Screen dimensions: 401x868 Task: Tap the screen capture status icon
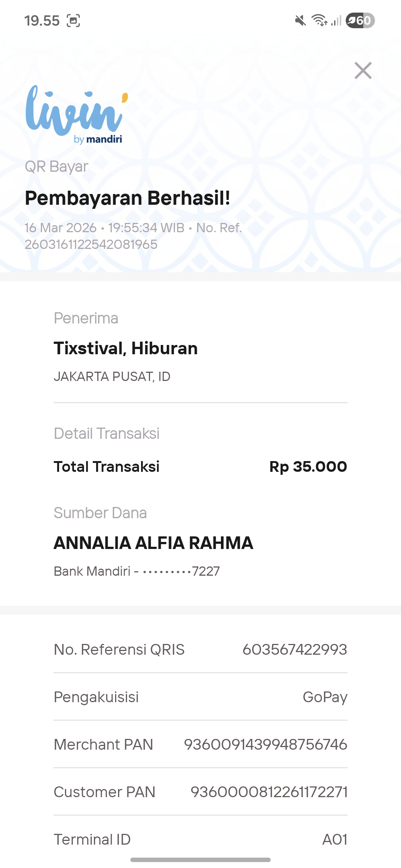pyautogui.click(x=73, y=21)
